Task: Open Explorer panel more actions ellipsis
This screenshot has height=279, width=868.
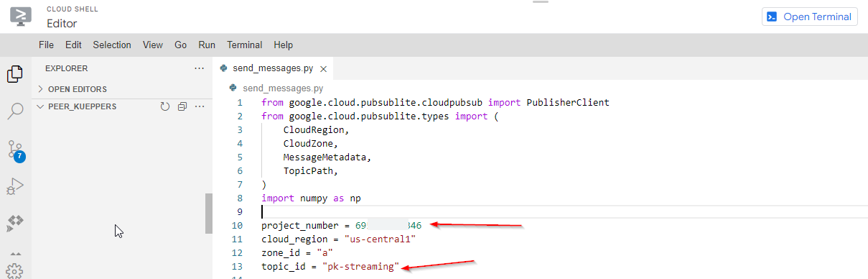Action: tap(200, 68)
